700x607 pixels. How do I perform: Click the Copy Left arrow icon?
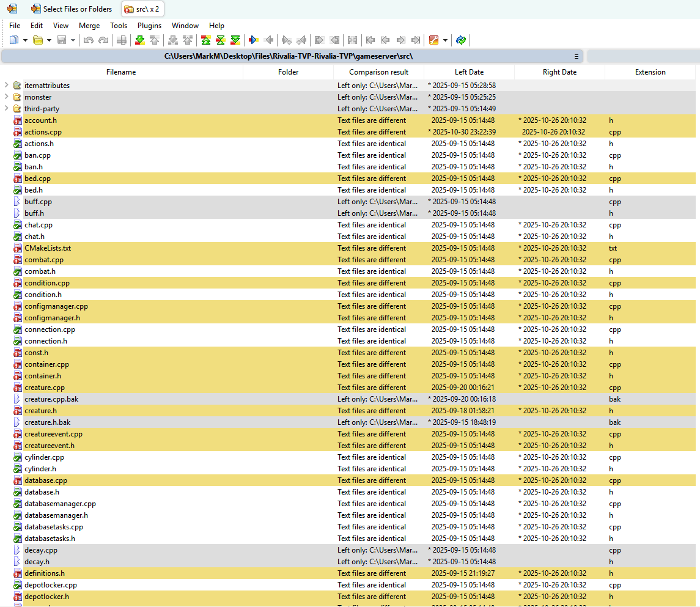tap(268, 40)
